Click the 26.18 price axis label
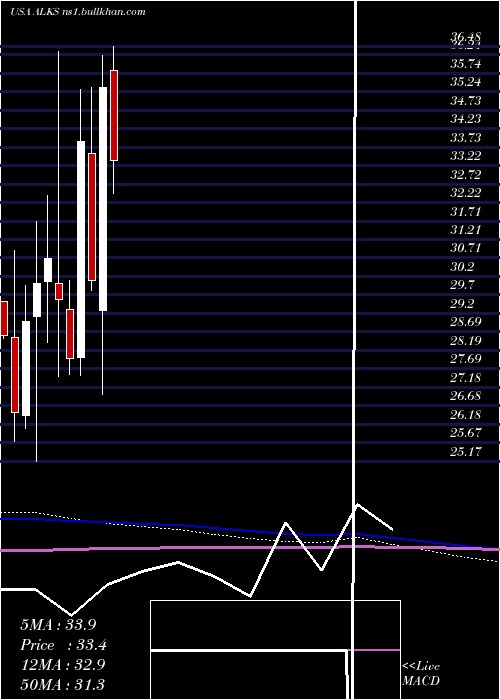This screenshot has width=500, height=700. point(466,415)
